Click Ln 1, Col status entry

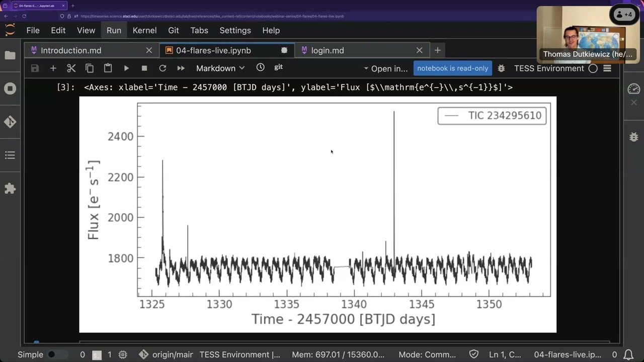[505, 354]
